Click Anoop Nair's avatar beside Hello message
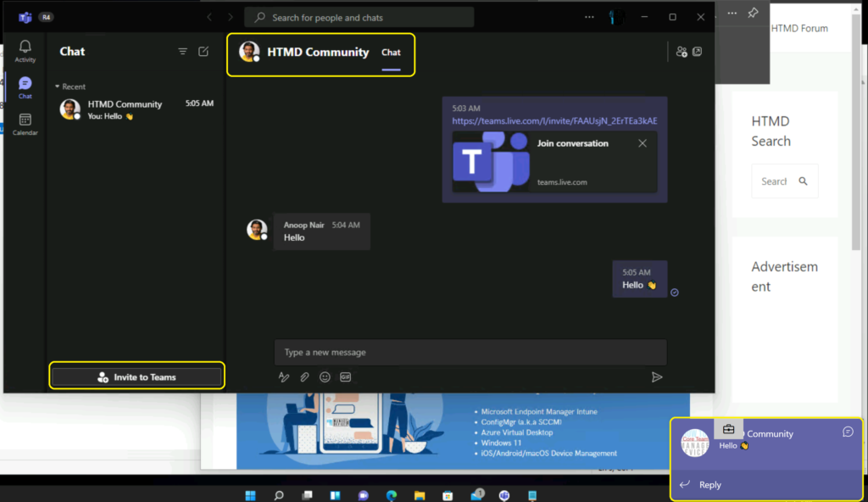 pyautogui.click(x=257, y=230)
